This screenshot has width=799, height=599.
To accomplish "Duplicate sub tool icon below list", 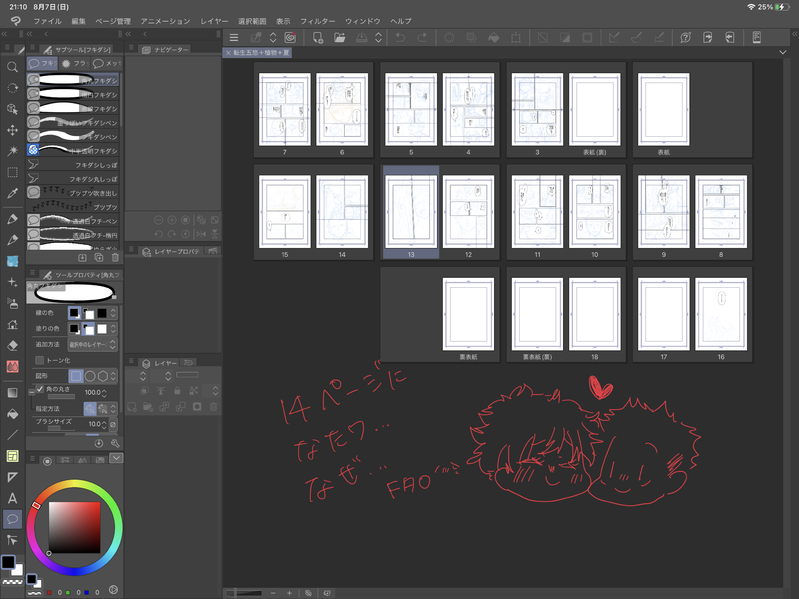I will pos(98,258).
